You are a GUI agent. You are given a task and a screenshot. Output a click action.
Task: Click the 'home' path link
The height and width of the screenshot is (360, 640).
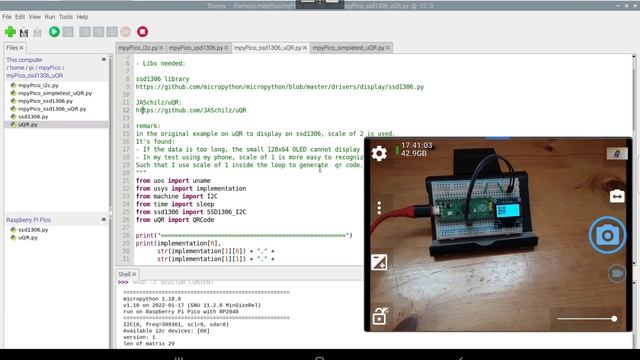pyautogui.click(x=17, y=68)
